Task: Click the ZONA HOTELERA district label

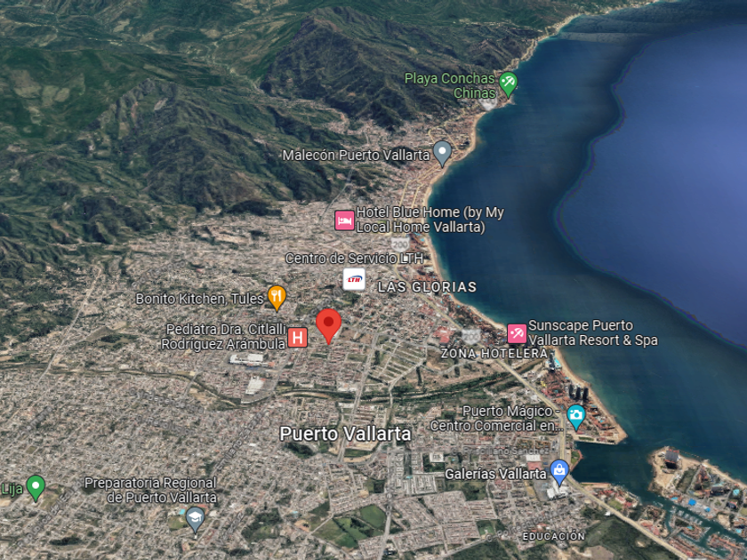Action: (x=494, y=354)
